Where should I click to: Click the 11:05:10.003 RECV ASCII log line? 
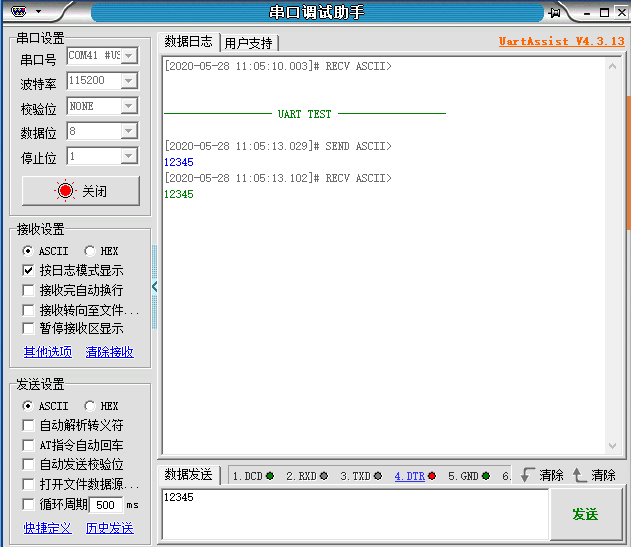pyautogui.click(x=278, y=66)
